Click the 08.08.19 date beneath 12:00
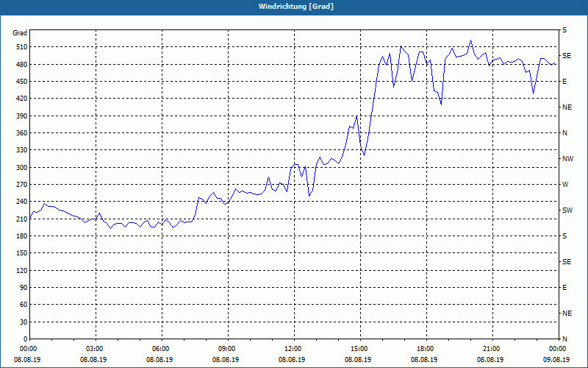This screenshot has width=588, height=368. (292, 360)
